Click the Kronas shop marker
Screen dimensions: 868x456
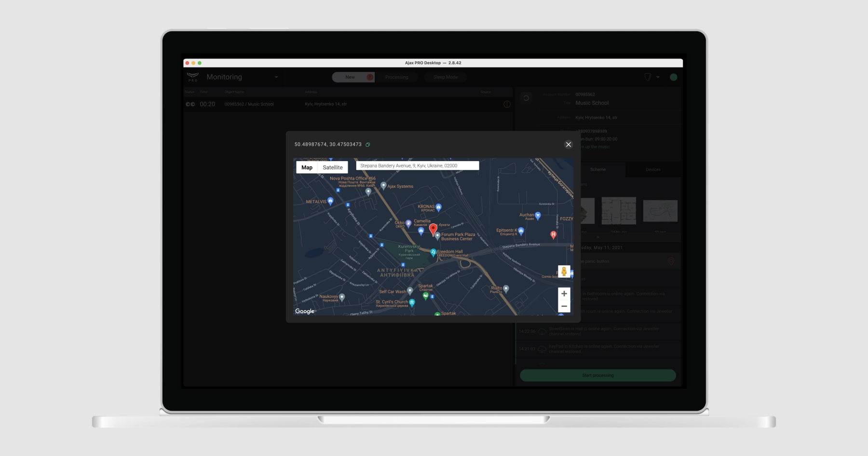click(438, 207)
